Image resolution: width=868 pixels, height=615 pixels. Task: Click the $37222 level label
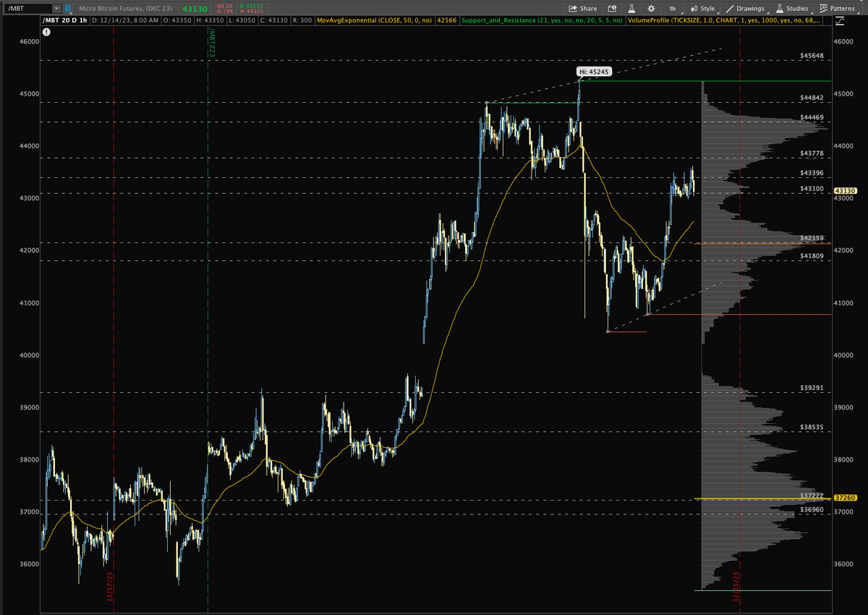812,496
